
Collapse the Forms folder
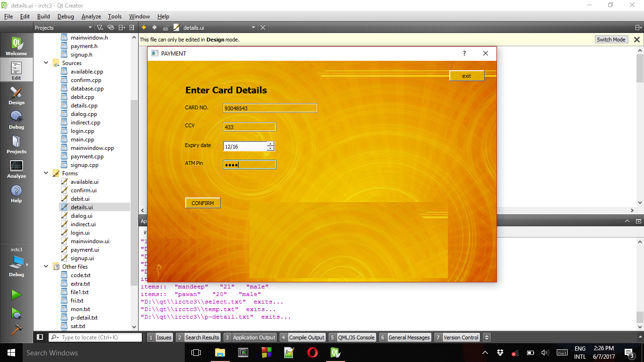[x=46, y=173]
